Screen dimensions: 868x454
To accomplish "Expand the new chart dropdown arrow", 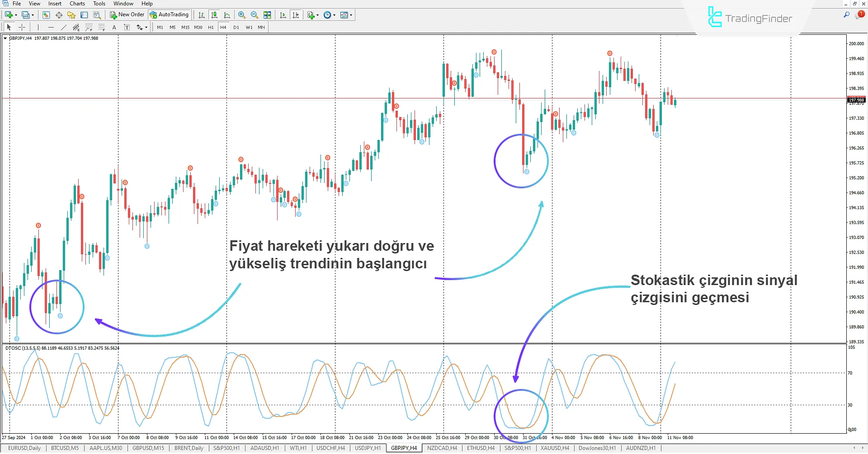I will (16, 15).
